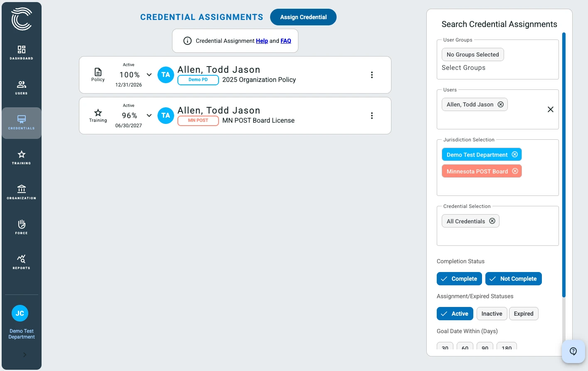Viewport: 588px width, 371px height.
Task: Toggle the Complete status filter
Action: [x=459, y=279]
